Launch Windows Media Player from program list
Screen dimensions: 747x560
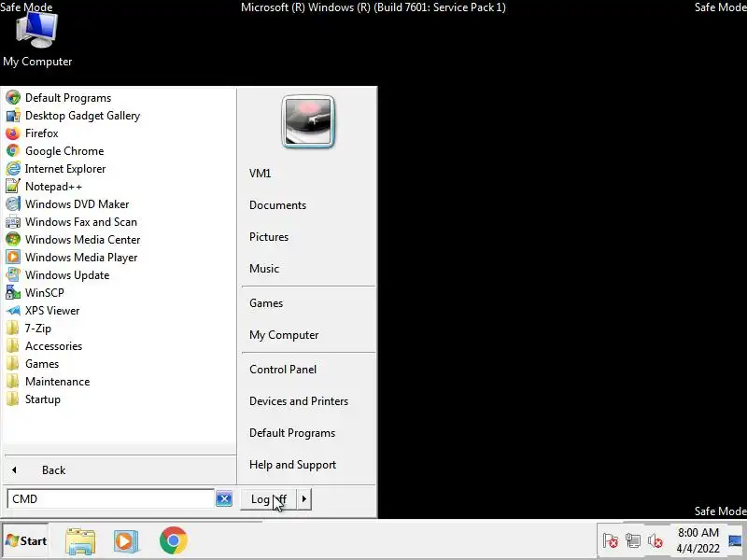pos(72,258)
